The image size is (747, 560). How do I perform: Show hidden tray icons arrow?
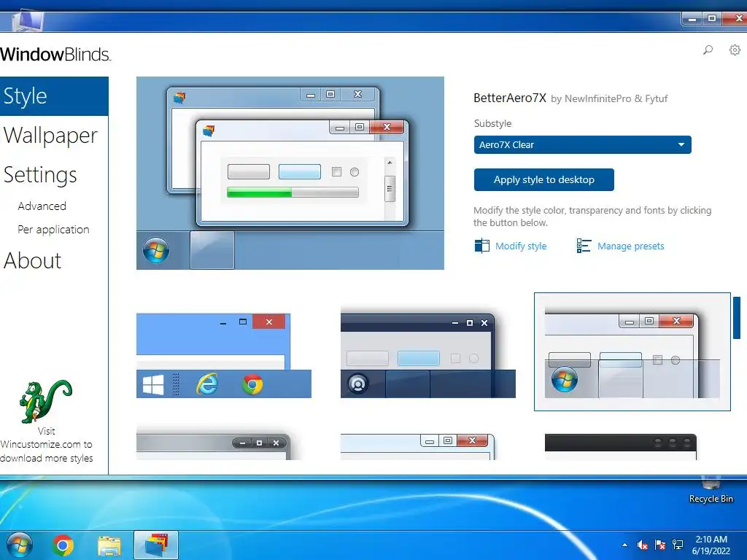click(x=624, y=545)
